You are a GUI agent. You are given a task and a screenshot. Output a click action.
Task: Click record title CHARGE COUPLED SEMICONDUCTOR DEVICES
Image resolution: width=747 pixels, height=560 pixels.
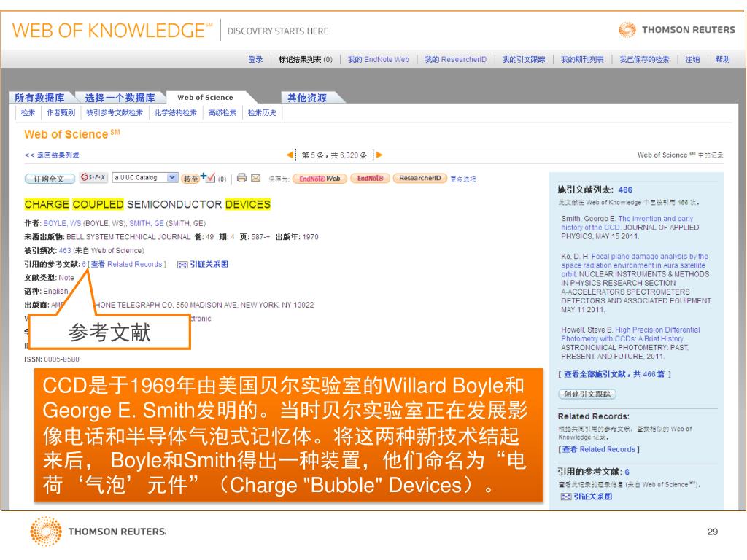[147, 205]
